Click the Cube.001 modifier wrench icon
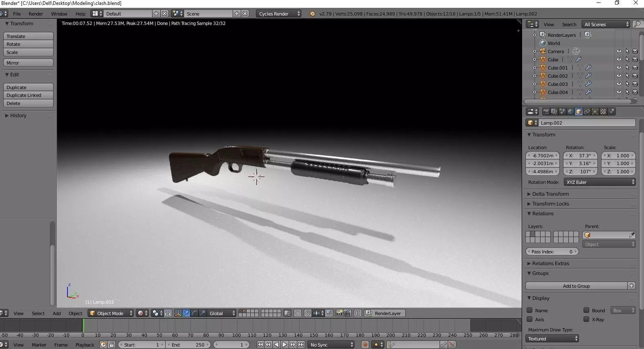Screen dimensions: 644x349 pos(588,67)
